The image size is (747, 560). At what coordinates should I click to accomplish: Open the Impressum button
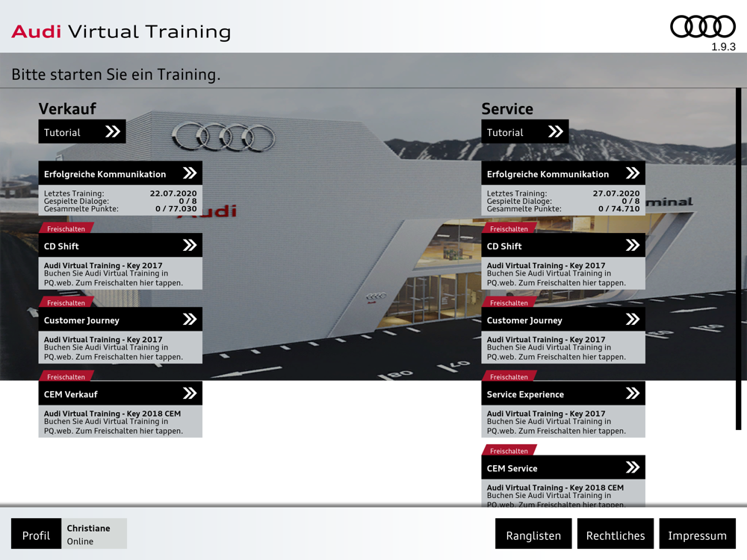[x=698, y=534]
